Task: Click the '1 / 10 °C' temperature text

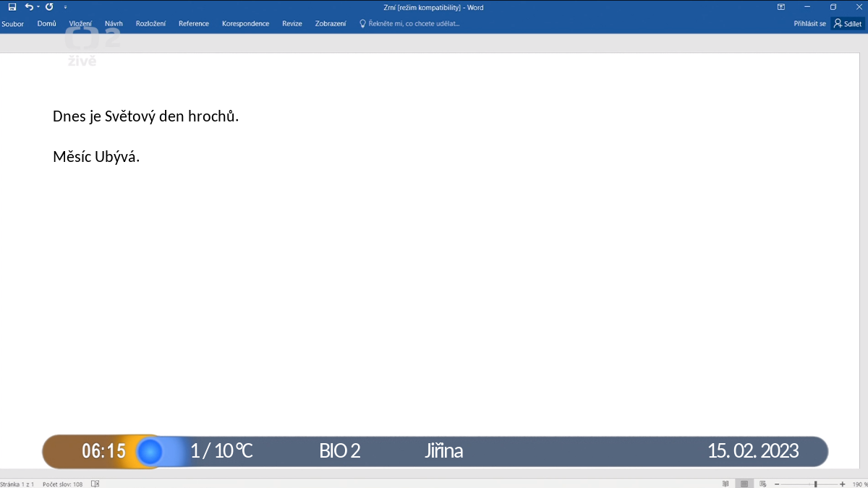Action: [221, 451]
